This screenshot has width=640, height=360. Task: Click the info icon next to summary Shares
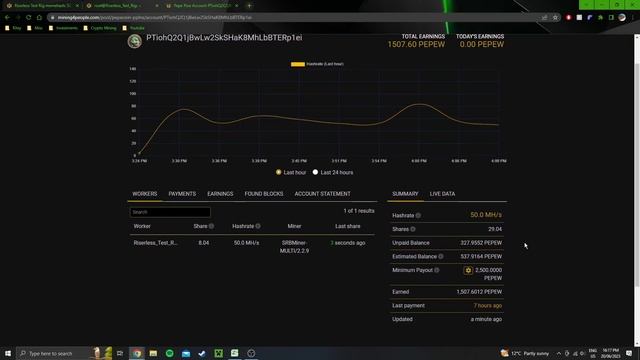pos(413,229)
